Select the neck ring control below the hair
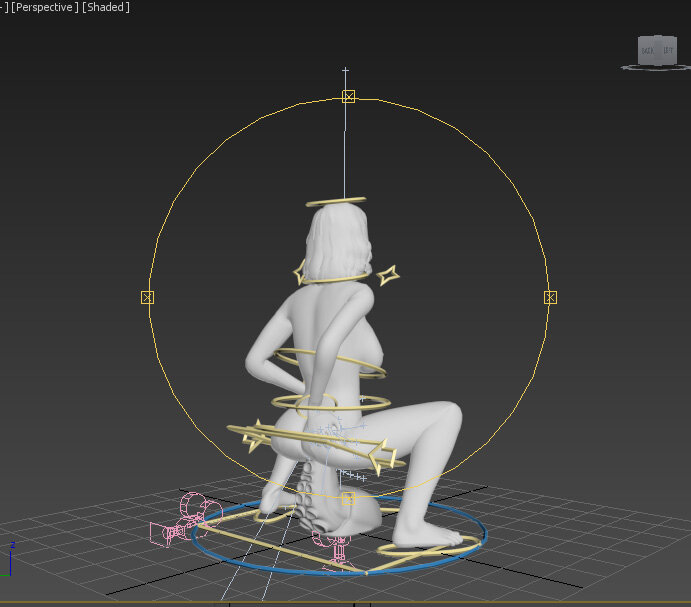The width and height of the screenshot is (691, 607). 336,279
